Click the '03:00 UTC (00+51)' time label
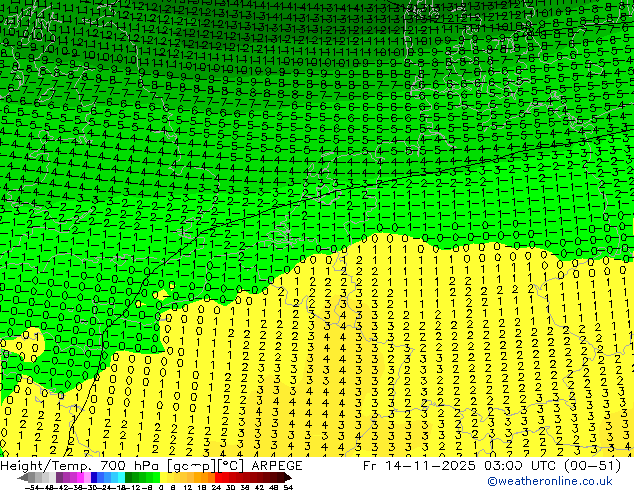The image size is (634, 490). point(552,466)
